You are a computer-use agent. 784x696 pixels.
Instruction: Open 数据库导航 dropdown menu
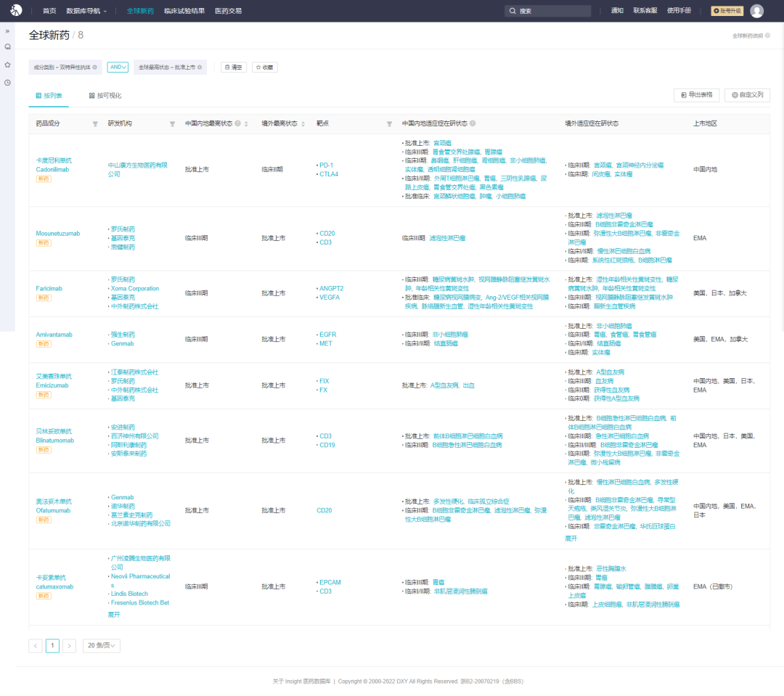[x=86, y=10]
